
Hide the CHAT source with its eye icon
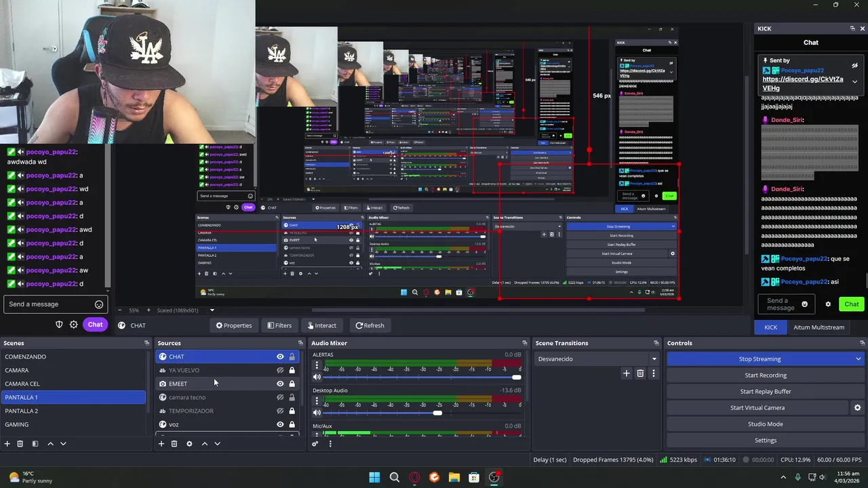[x=280, y=357]
